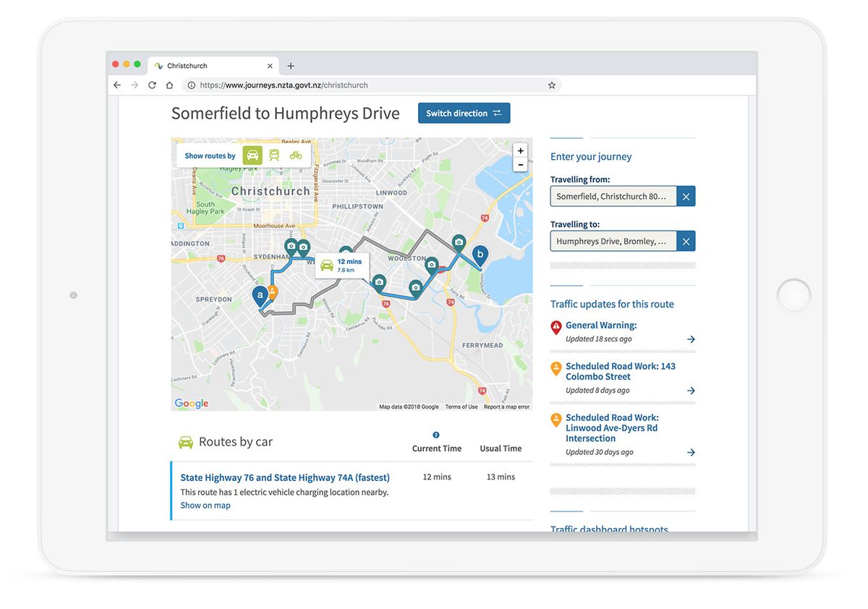Bookmark this page with the star icon
The width and height of the screenshot is (868, 609).
pyautogui.click(x=552, y=85)
